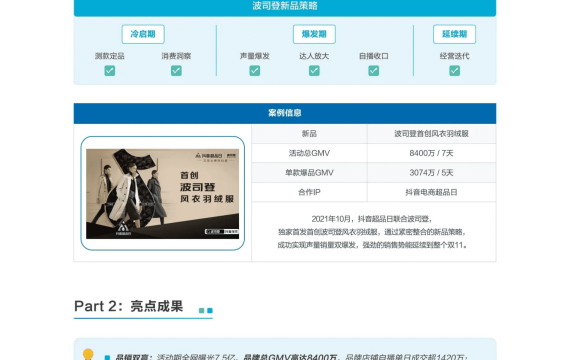Click the 8400万 / 7天 value

click(x=431, y=153)
